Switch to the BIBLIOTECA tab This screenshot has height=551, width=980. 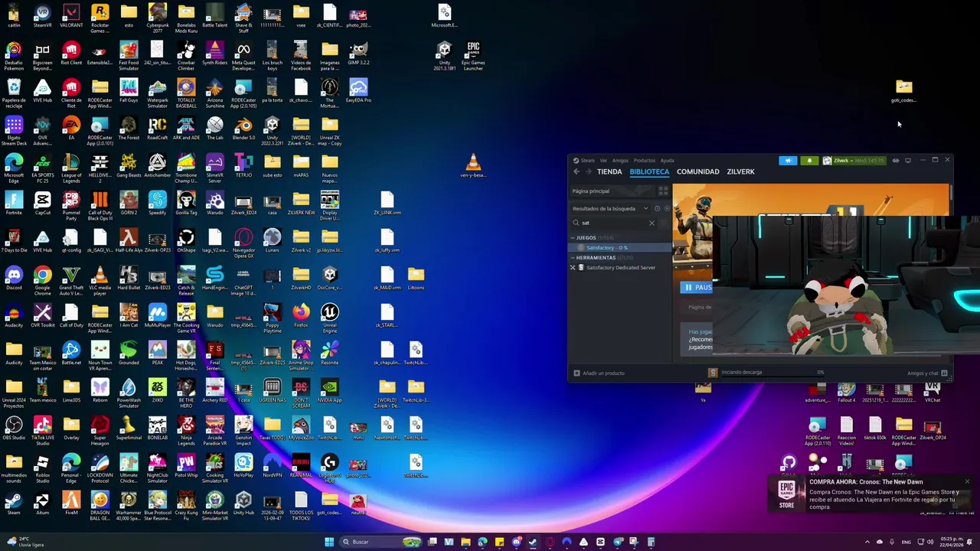649,172
